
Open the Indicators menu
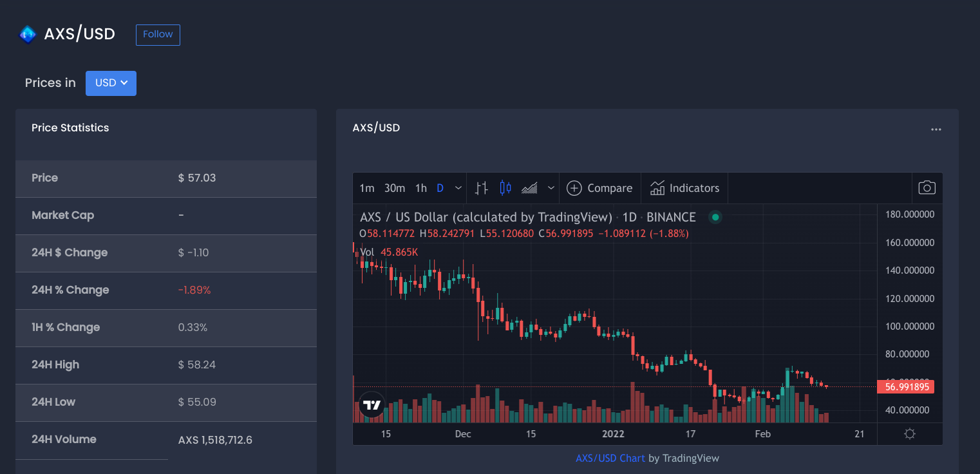click(x=684, y=188)
